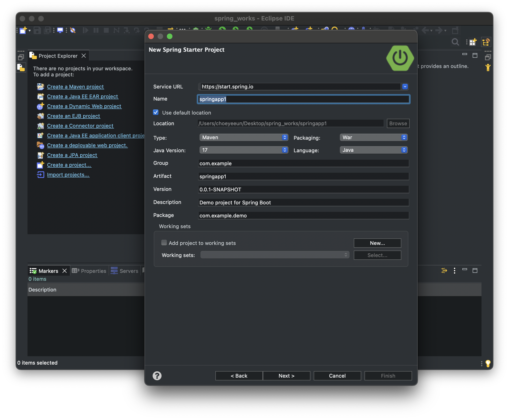509x420 pixels.
Task: Open the Packaging dropdown showing War
Action: coord(373,137)
